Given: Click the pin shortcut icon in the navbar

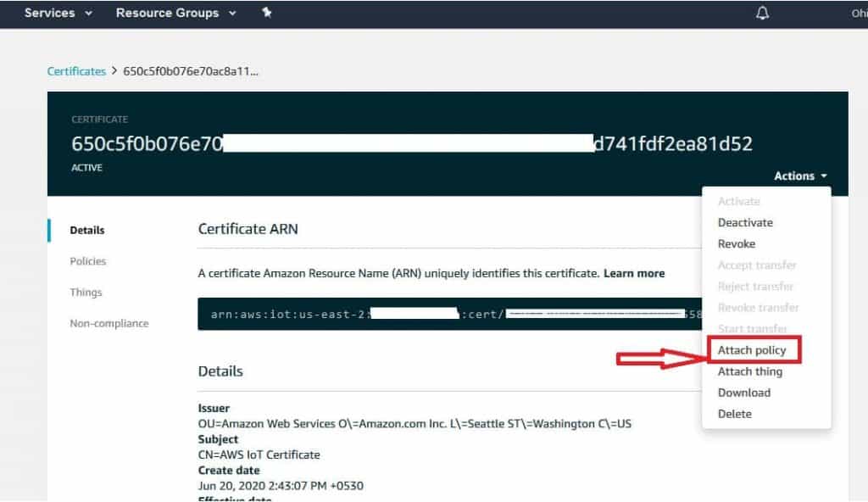Looking at the screenshot, I should 266,13.
